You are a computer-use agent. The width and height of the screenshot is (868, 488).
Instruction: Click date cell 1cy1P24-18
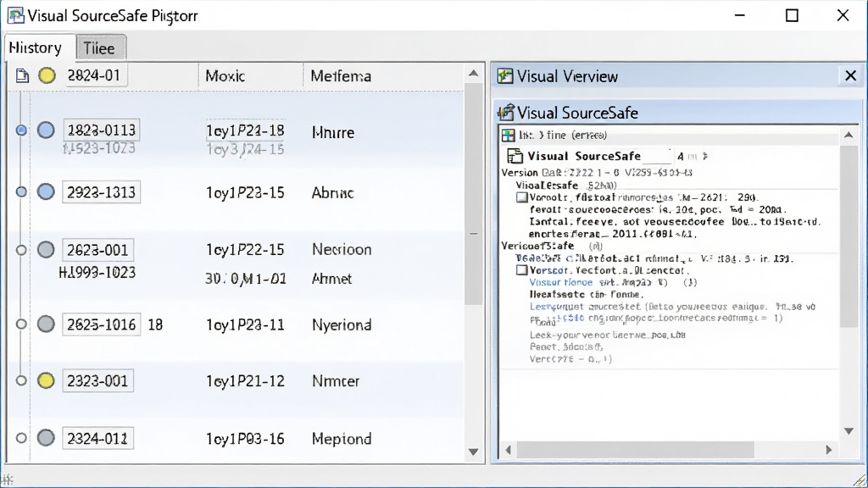[x=245, y=130]
